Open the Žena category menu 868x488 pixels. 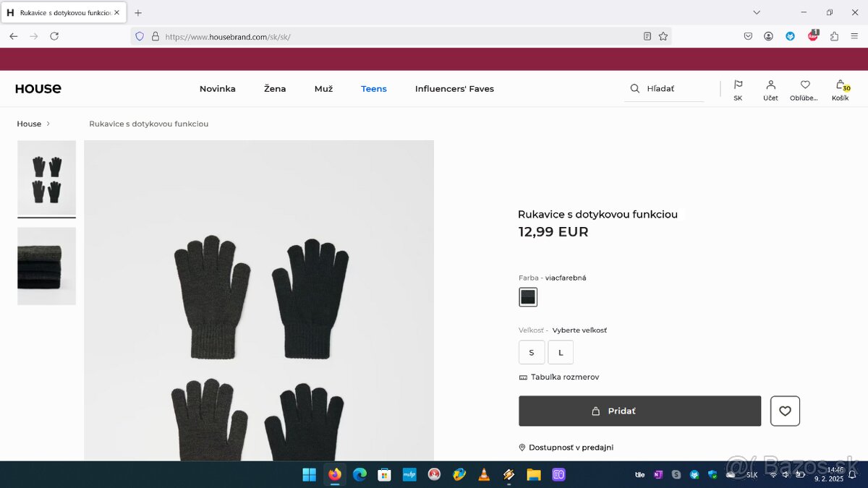[275, 89]
